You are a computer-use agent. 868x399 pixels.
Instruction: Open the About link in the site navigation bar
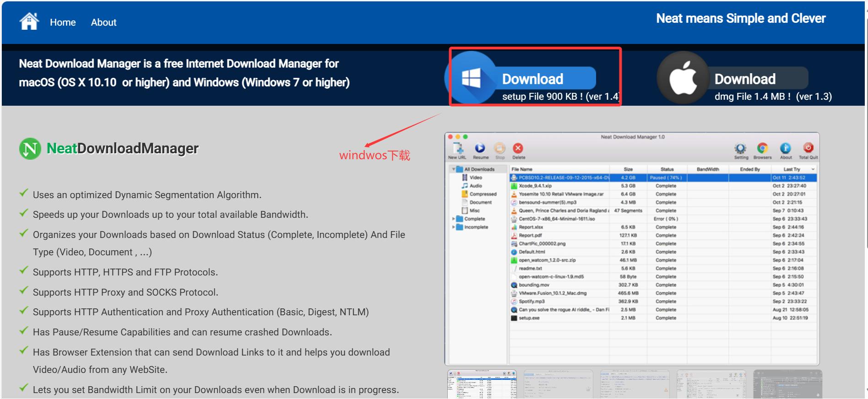coord(103,22)
